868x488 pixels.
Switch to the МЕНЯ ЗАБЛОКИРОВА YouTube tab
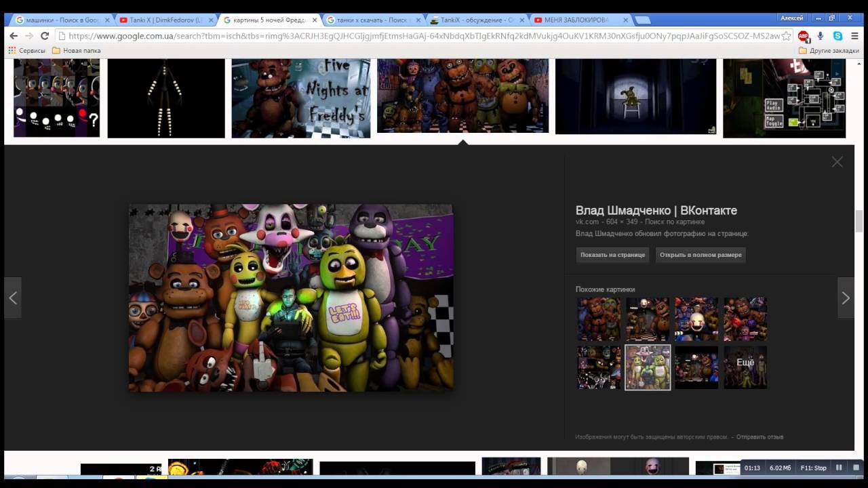coord(576,20)
